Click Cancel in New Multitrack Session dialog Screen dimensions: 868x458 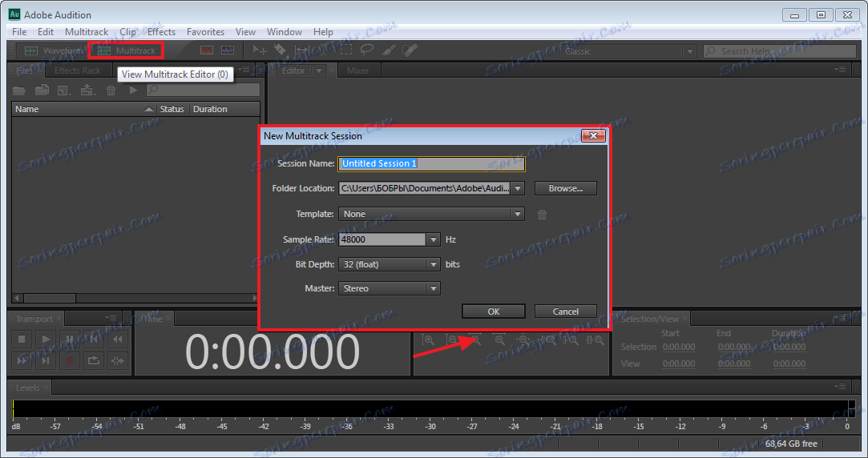[x=565, y=311]
